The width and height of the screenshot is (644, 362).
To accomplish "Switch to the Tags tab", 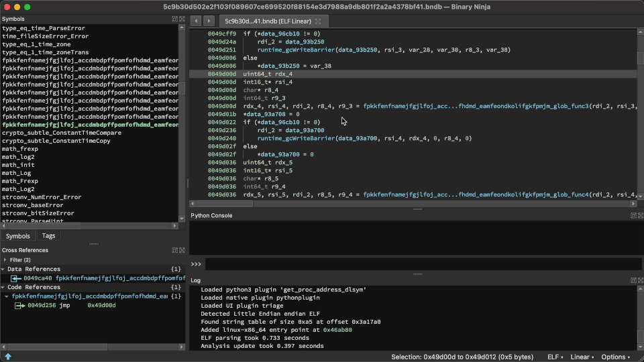I will [x=48, y=236].
